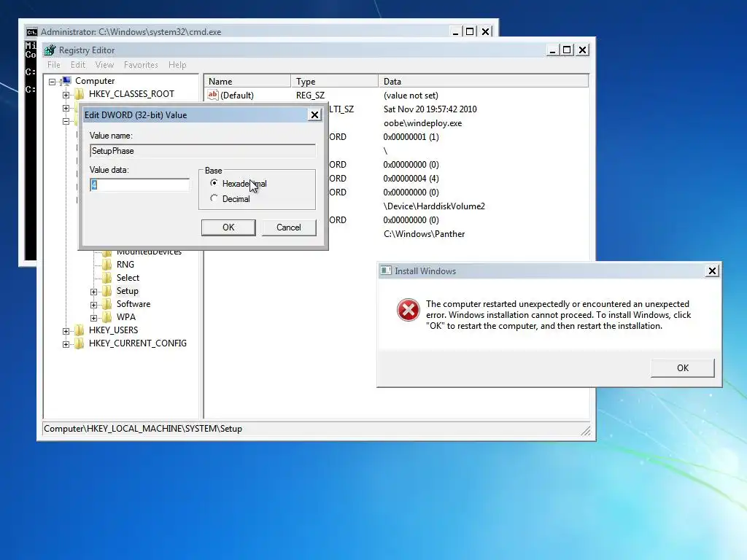Click the Registry Editor resize grip corner

586,430
